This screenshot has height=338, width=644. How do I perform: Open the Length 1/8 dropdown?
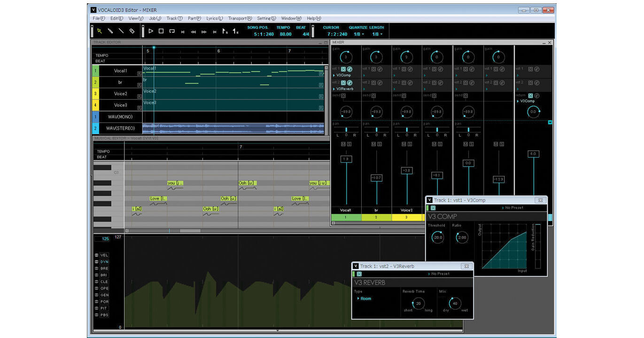pyautogui.click(x=378, y=34)
